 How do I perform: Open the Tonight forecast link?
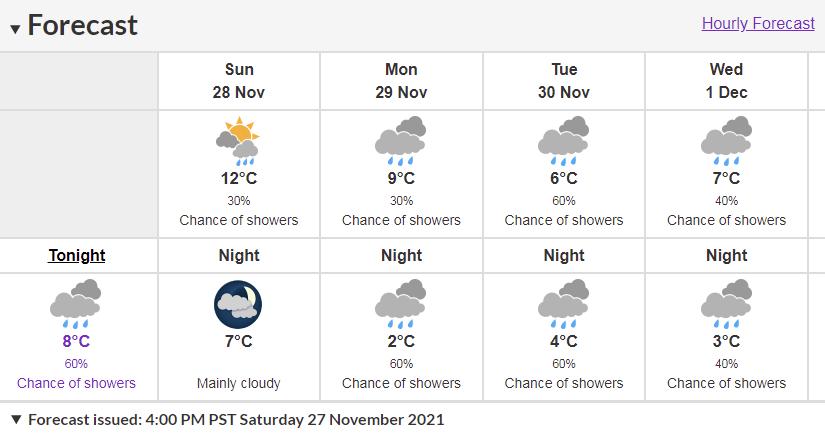tap(76, 255)
